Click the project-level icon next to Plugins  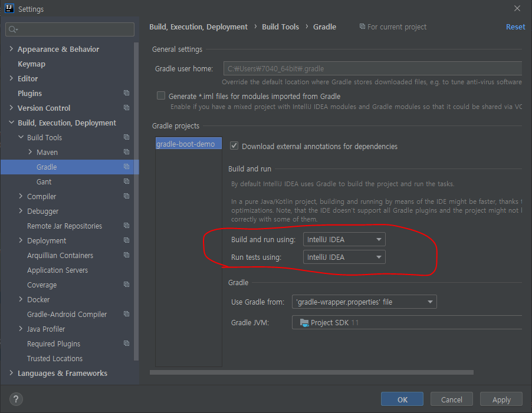(x=127, y=93)
